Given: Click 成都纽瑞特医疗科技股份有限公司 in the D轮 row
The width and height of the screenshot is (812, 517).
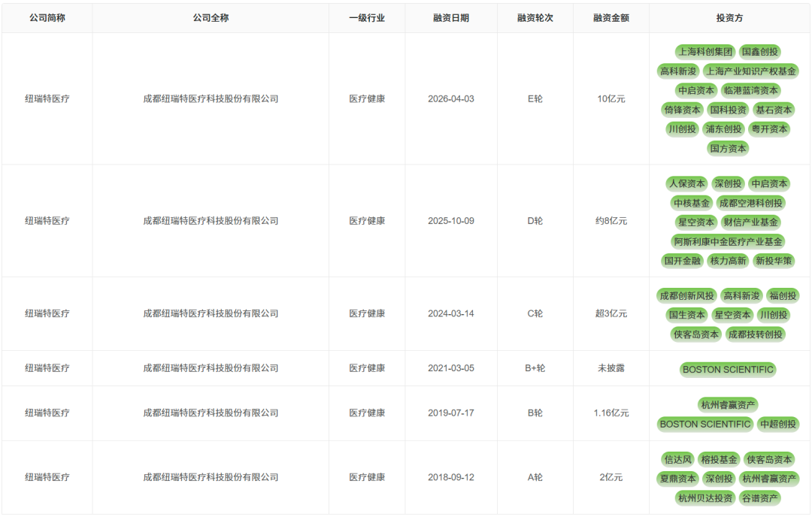Looking at the screenshot, I should [210, 220].
